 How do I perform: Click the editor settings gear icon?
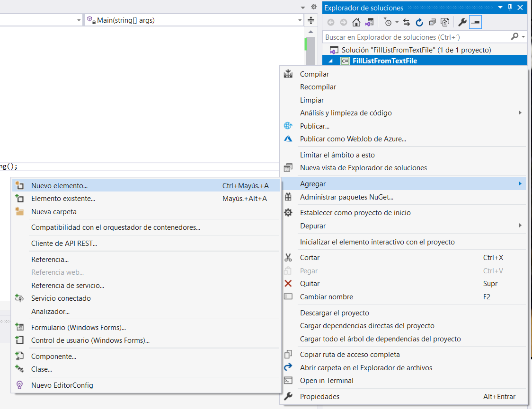(x=313, y=7)
